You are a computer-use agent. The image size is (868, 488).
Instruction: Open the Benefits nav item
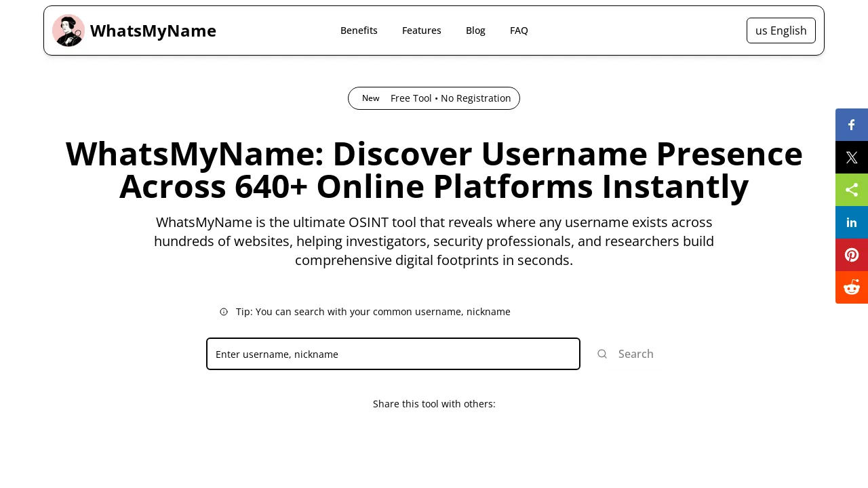(x=359, y=30)
